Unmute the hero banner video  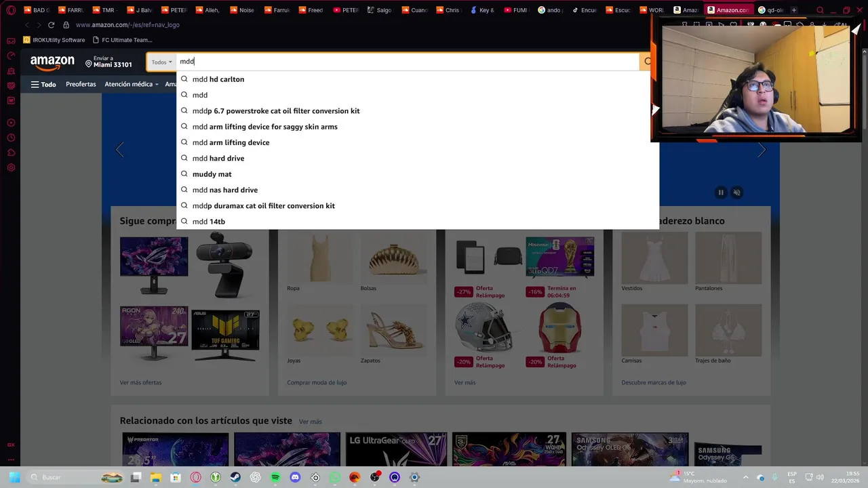coord(737,192)
